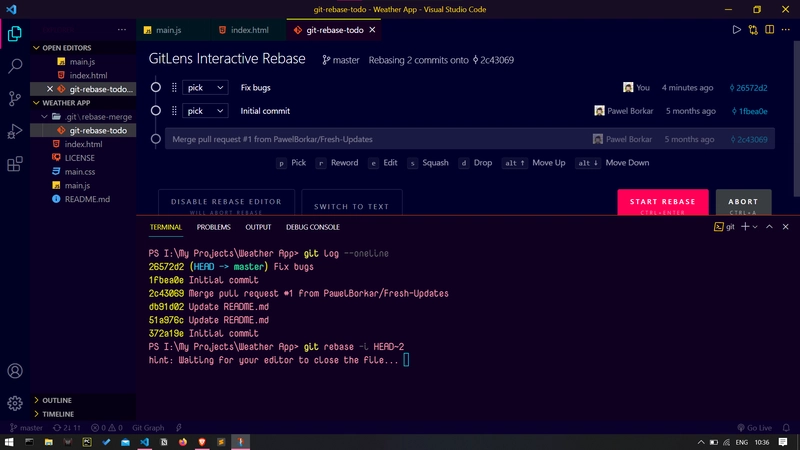The image size is (800, 450).
Task: Open the pick dropdown for Initial commit
Action: point(205,111)
